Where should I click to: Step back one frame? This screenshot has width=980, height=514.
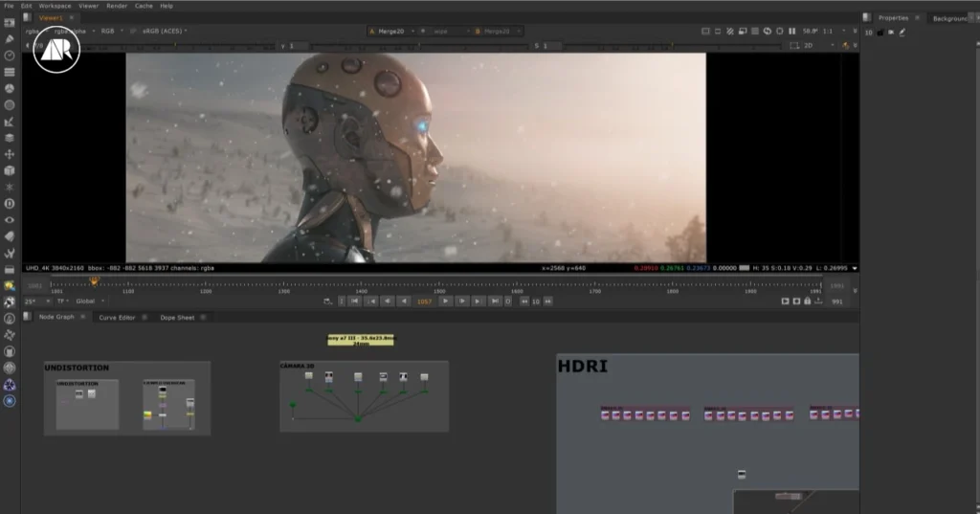pos(388,302)
